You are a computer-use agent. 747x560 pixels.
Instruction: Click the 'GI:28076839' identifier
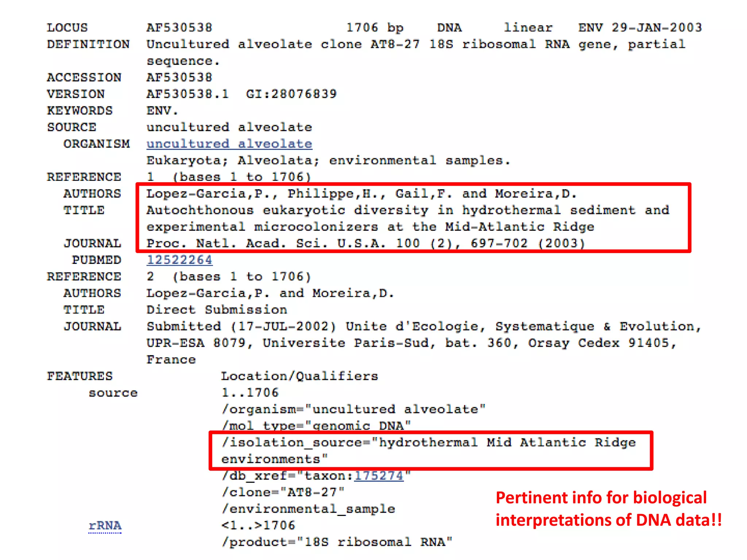tap(291, 94)
